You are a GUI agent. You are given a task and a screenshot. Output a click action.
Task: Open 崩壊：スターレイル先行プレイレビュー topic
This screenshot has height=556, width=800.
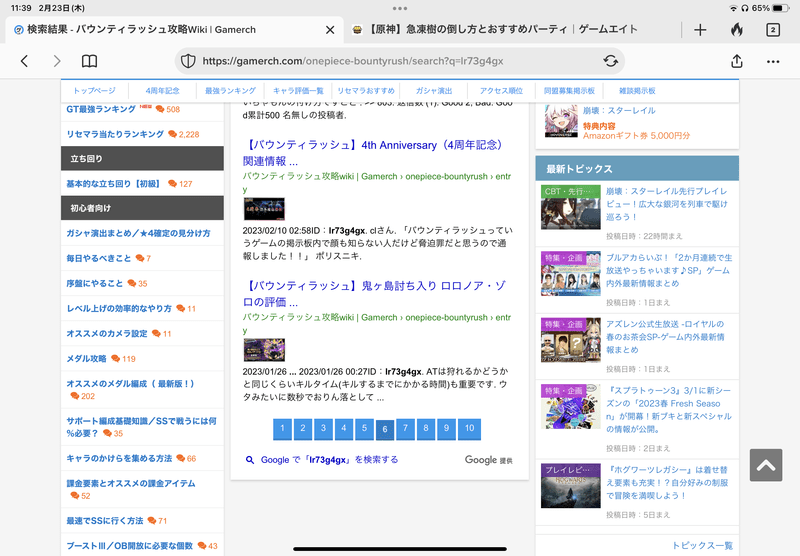pyautogui.click(x=667, y=204)
